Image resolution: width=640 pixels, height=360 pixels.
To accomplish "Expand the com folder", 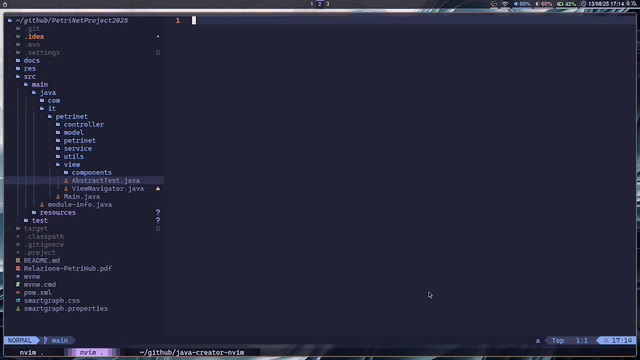I will point(54,100).
